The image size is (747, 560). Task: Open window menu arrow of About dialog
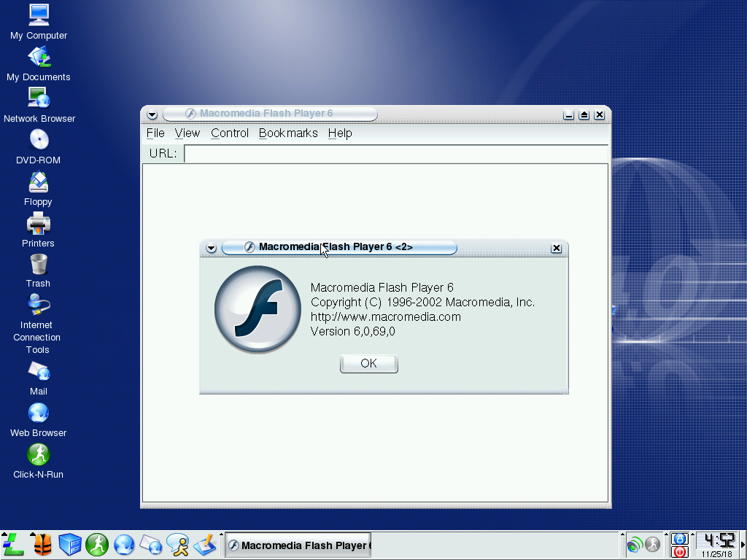pos(211,248)
